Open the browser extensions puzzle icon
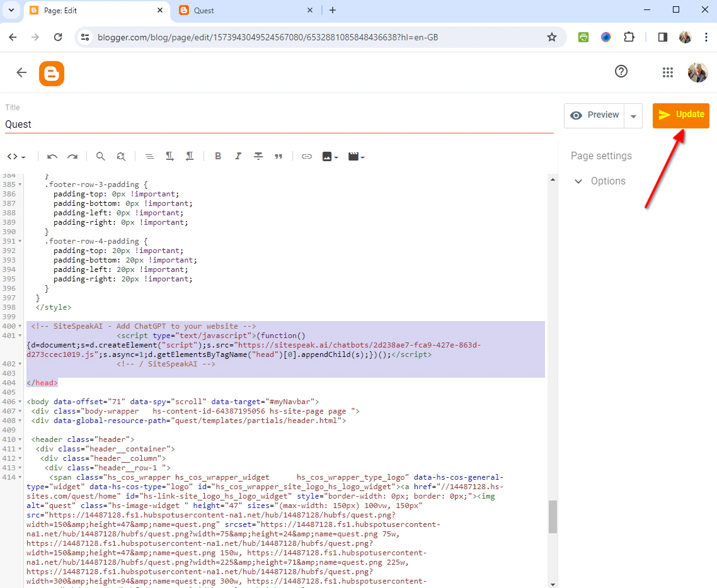Image resolution: width=717 pixels, height=588 pixels. [629, 37]
